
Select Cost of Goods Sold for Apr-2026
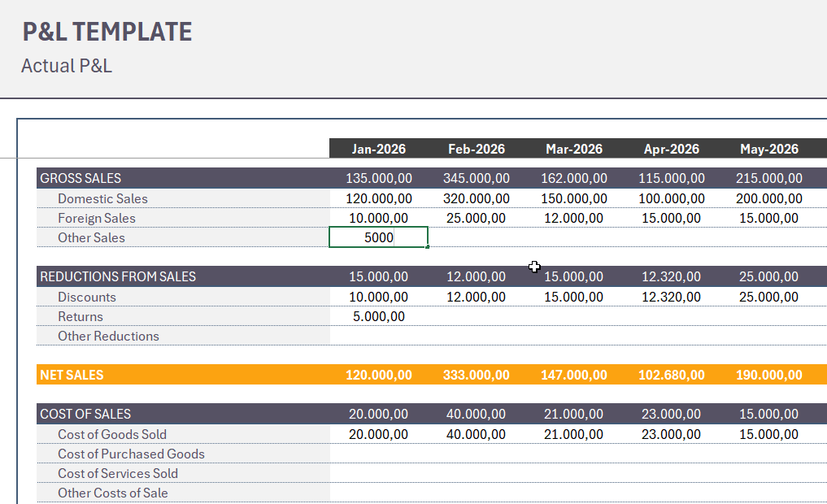pos(671,434)
